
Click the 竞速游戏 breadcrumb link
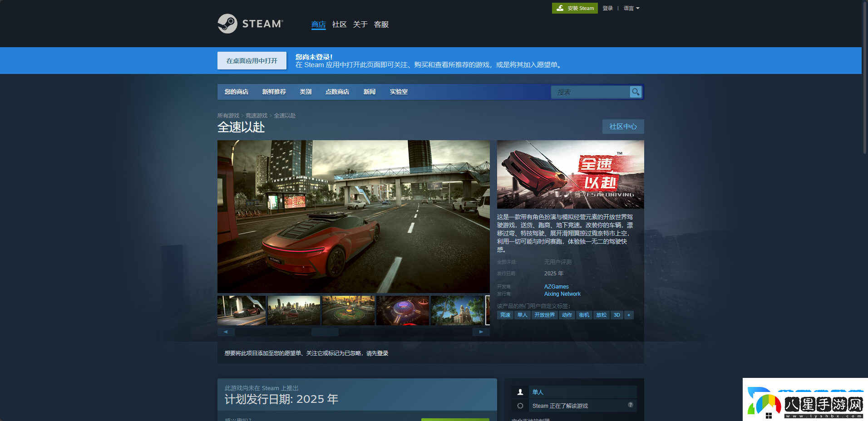[x=256, y=116]
